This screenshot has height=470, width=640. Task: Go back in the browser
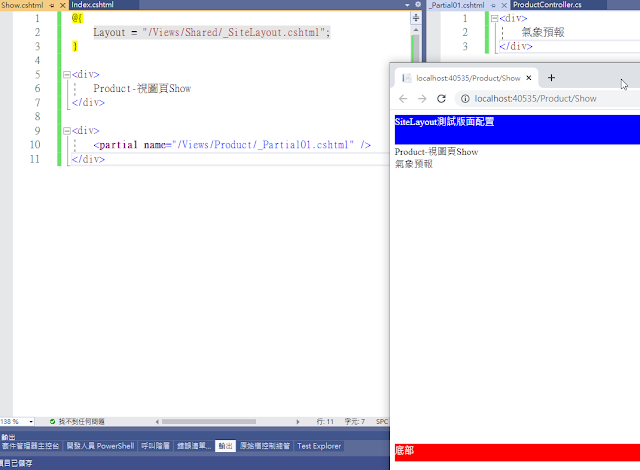point(403,99)
